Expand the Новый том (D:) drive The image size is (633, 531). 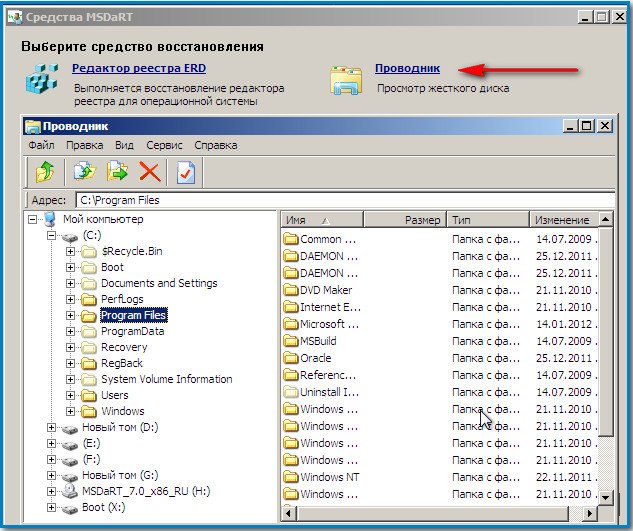coord(50,427)
